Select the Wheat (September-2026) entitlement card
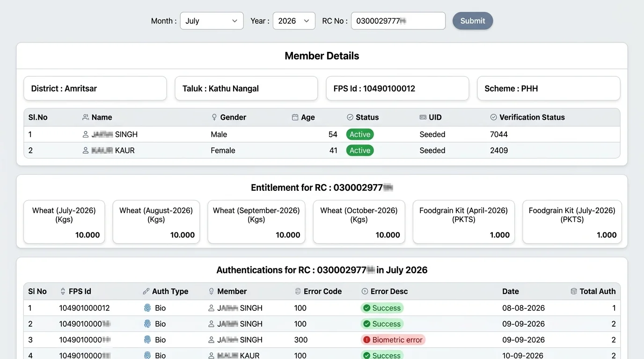This screenshot has width=644, height=359. click(256, 222)
